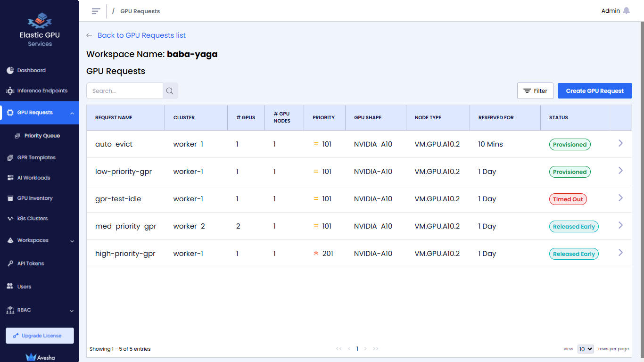Open Inference Endpoints in sidebar

pos(42,90)
